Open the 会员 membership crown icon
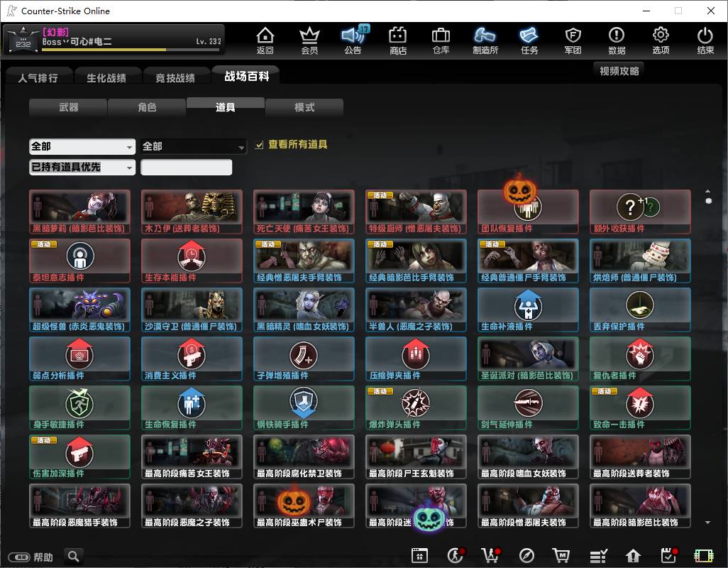The height and width of the screenshot is (568, 728). pos(309,40)
